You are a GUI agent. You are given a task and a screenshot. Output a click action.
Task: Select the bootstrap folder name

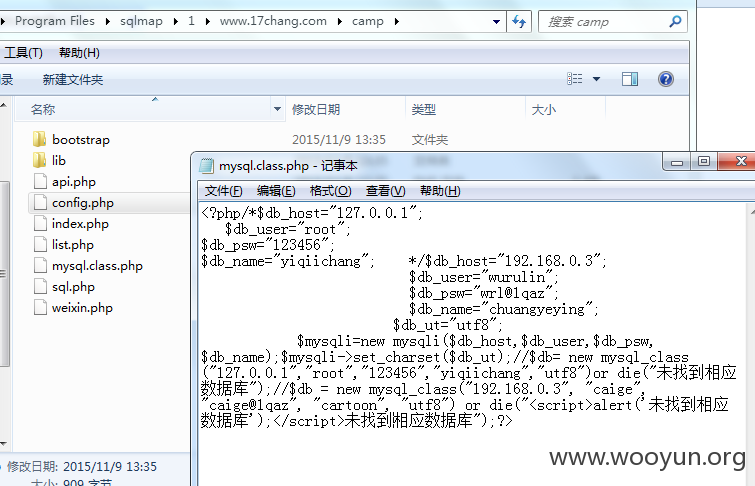(81, 140)
